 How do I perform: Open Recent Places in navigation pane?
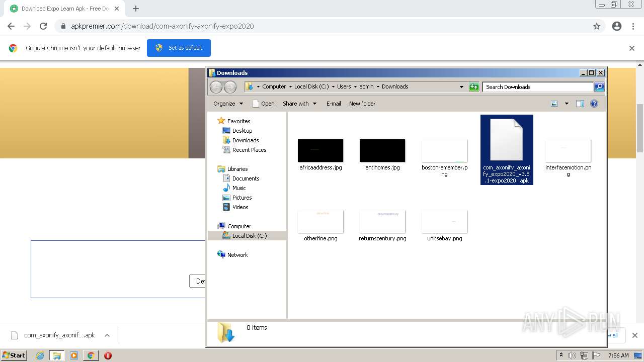pos(249,150)
